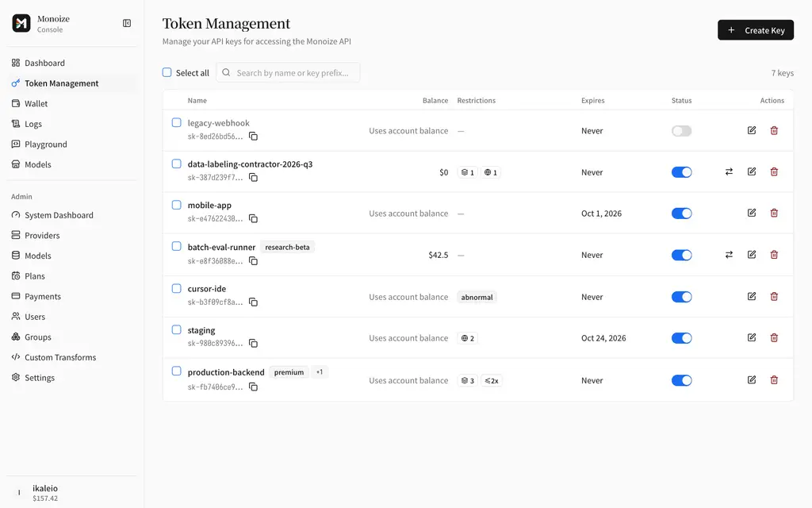Check the staging row checkbox

pyautogui.click(x=177, y=329)
